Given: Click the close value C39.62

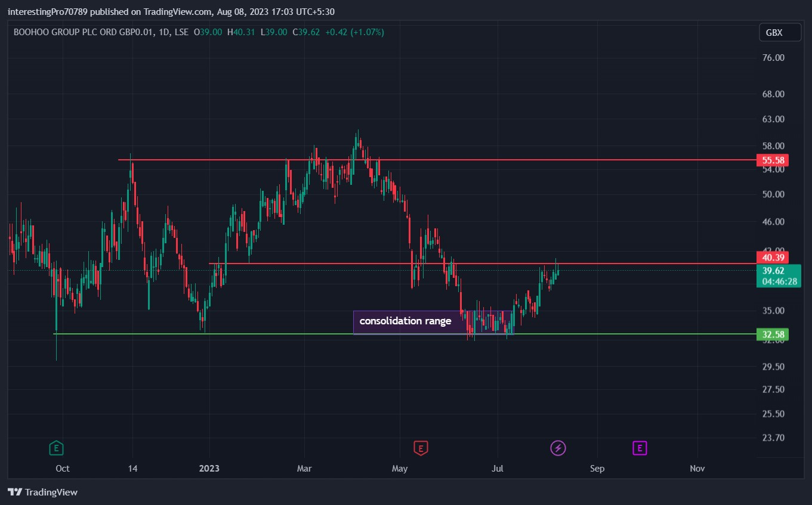Looking at the screenshot, I should (x=307, y=32).
